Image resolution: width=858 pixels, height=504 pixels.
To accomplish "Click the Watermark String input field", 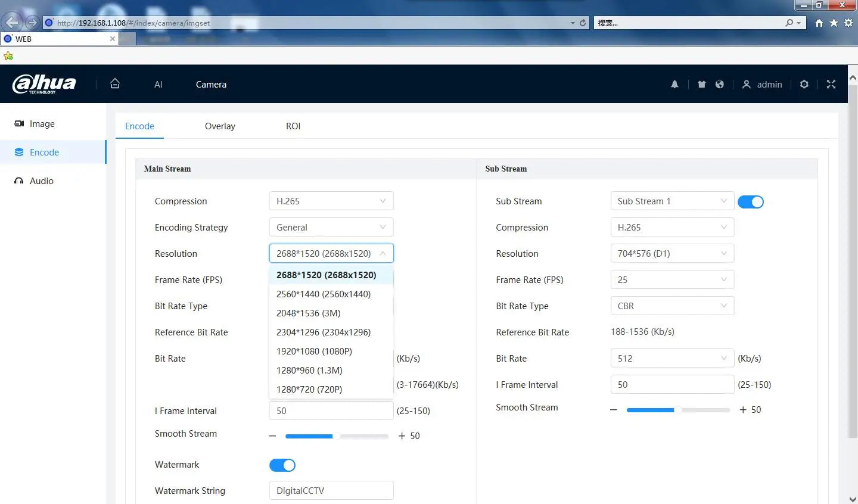I will click(x=331, y=491).
